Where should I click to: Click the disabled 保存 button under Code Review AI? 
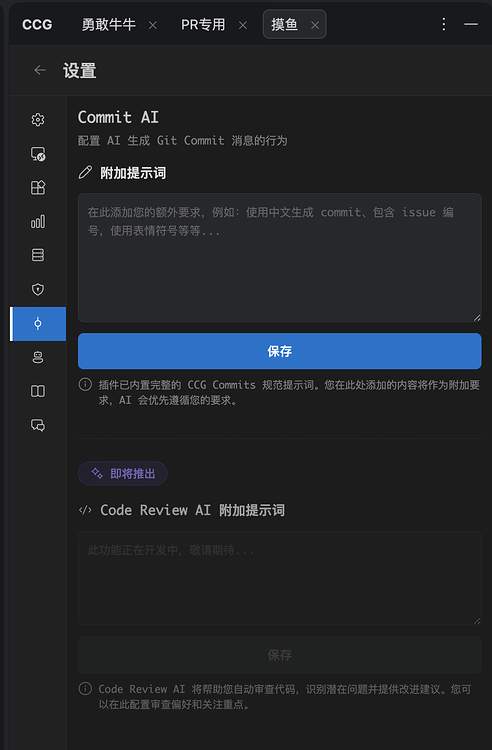pyautogui.click(x=280, y=655)
